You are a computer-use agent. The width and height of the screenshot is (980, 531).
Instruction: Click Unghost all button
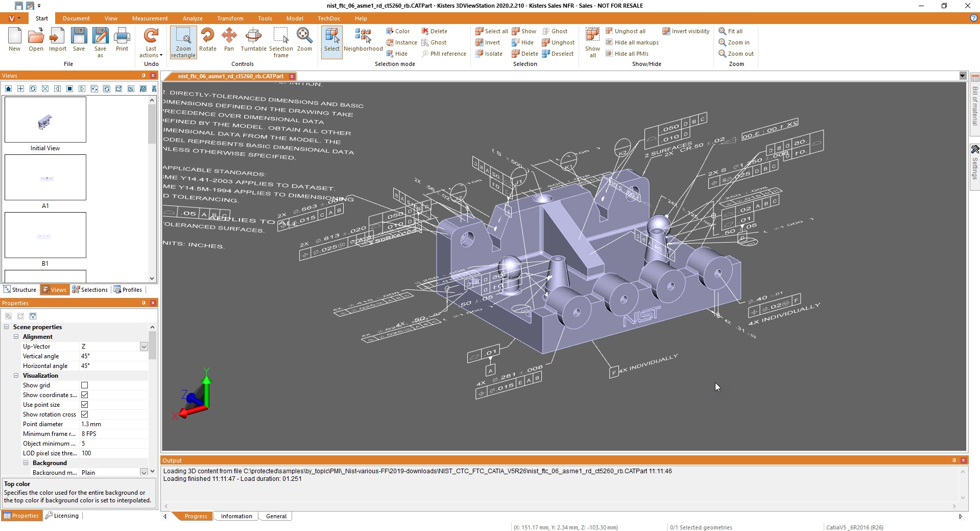(x=625, y=31)
